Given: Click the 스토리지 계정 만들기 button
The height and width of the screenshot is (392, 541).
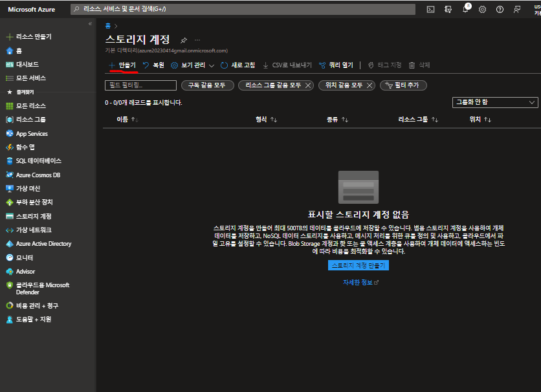Looking at the screenshot, I should (x=358, y=265).
